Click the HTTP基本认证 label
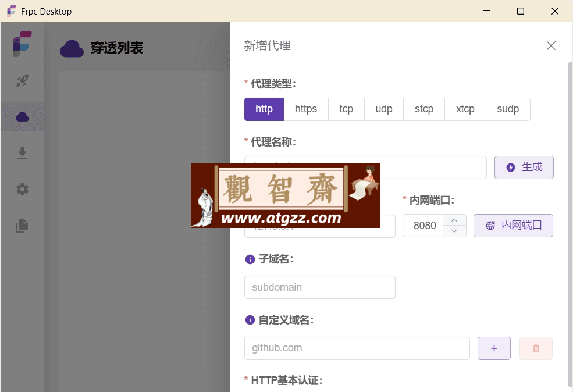 pyautogui.click(x=286, y=380)
